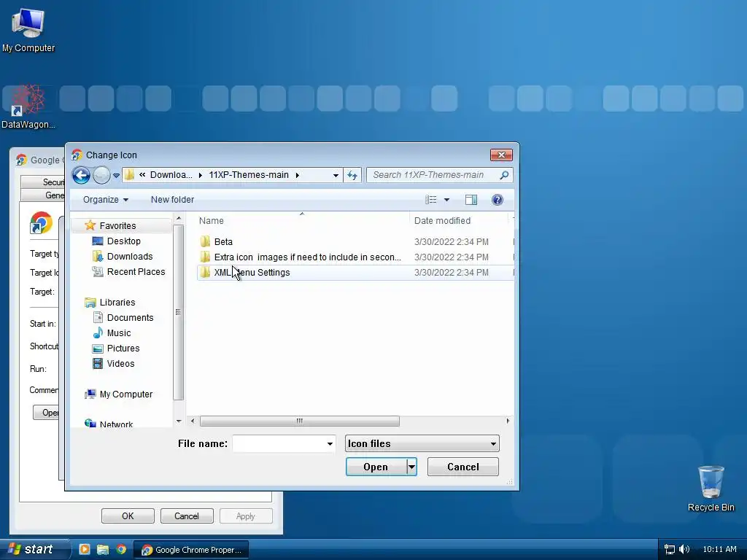The width and height of the screenshot is (747, 560).
Task: Open the recent locations history arrow
Action: [x=116, y=176]
